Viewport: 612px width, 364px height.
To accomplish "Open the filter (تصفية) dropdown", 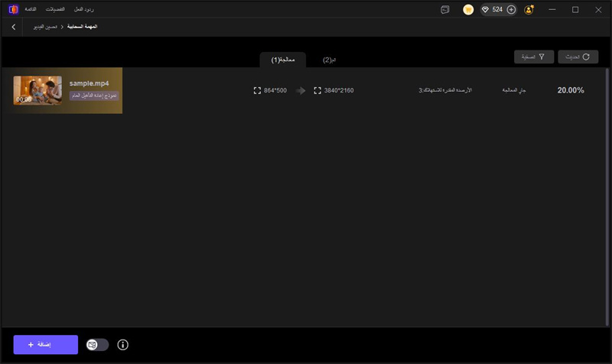I will pos(534,57).
